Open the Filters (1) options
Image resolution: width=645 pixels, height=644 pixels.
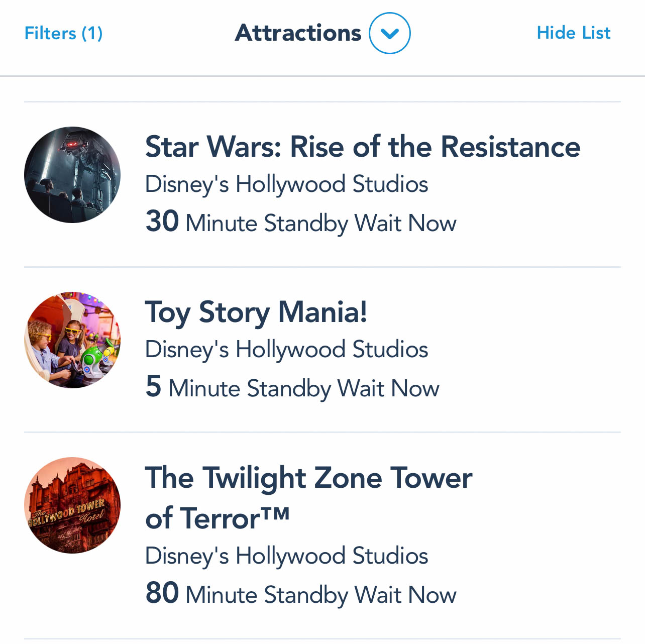63,33
